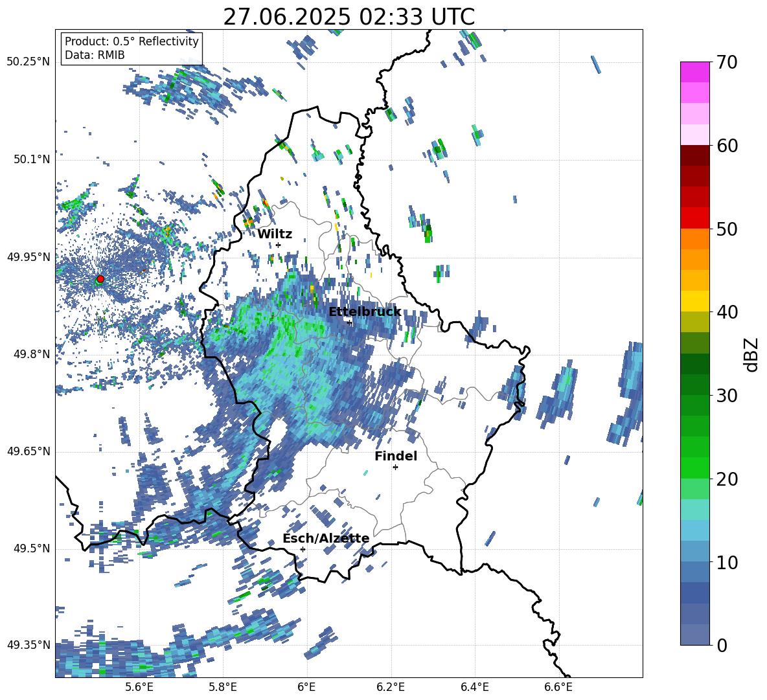Viewport: 767px width, 700px height.
Task: Click the 40 dBZ colorbar label
Action: (x=727, y=312)
